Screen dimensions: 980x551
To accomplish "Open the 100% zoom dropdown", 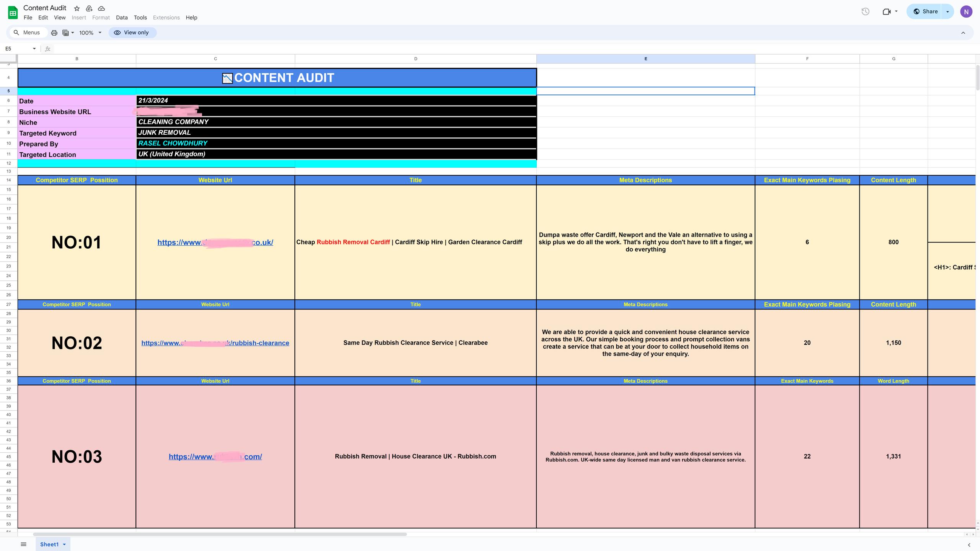I will pos(90,33).
